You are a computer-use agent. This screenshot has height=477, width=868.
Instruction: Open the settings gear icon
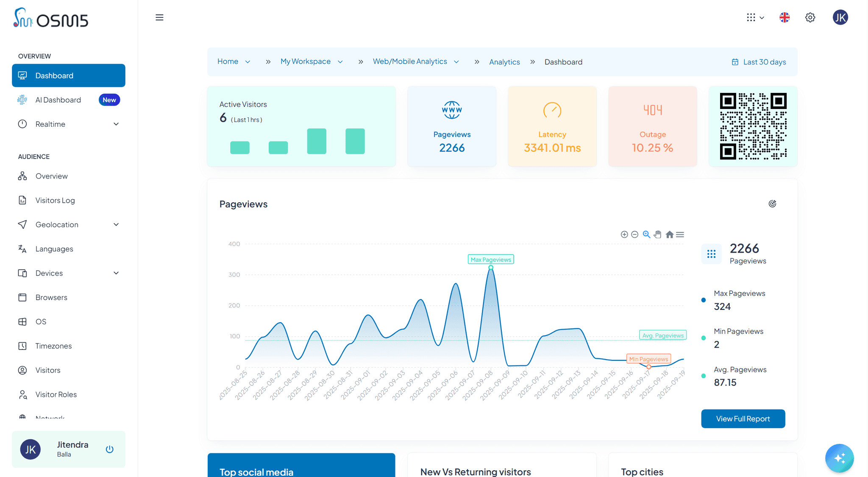810,17
